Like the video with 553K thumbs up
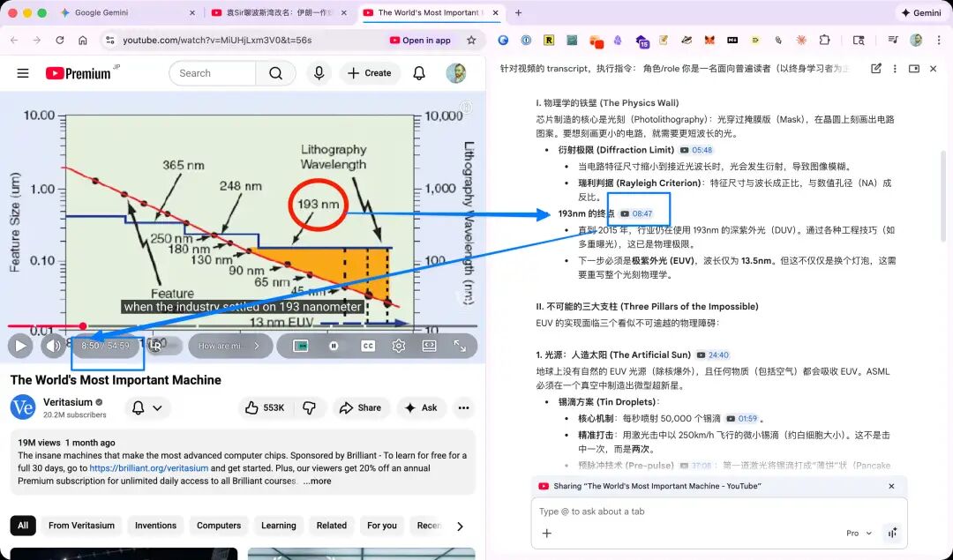The image size is (953, 560). tap(265, 407)
